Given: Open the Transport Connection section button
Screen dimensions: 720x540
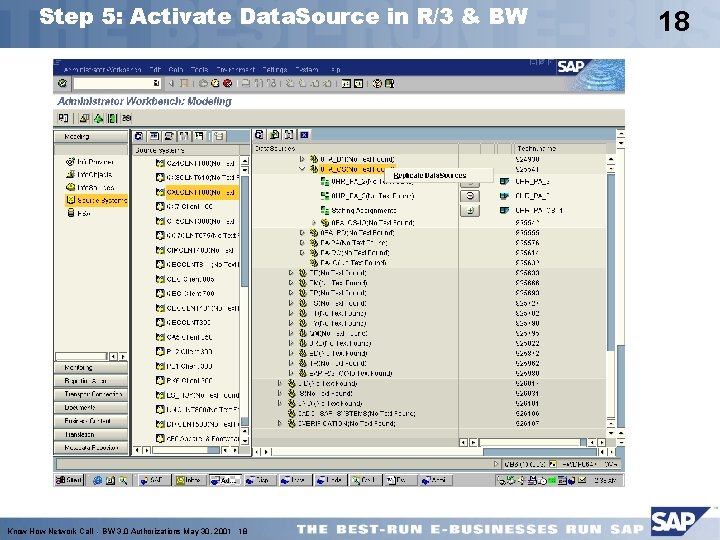Looking at the screenshot, I should pyautogui.click(x=91, y=394).
